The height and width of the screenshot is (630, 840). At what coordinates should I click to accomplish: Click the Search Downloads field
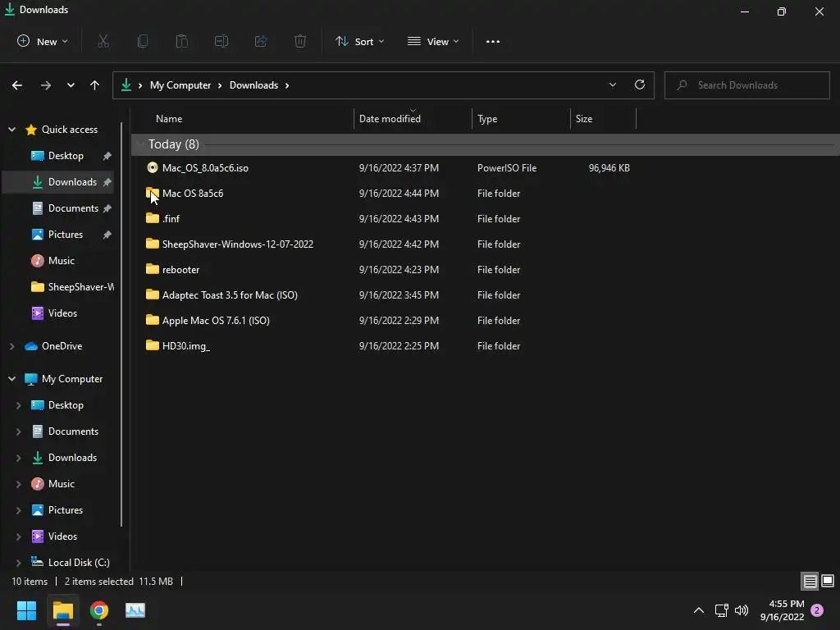[746, 85]
